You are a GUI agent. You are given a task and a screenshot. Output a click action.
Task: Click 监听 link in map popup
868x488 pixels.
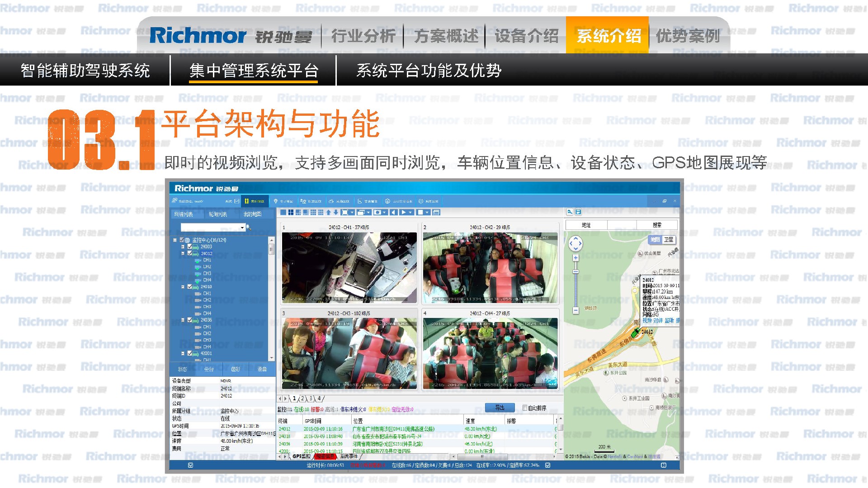[669, 320]
